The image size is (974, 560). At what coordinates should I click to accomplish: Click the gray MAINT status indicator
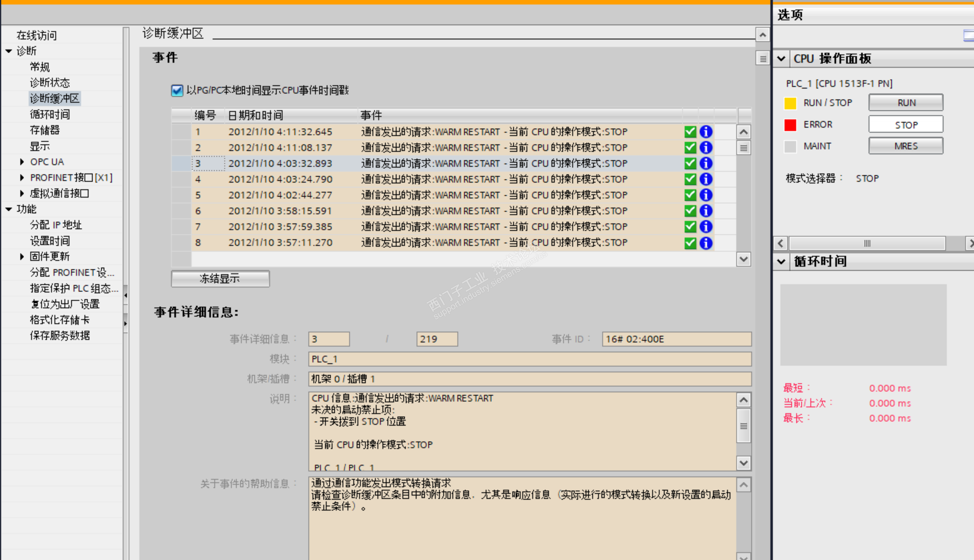[x=790, y=146]
